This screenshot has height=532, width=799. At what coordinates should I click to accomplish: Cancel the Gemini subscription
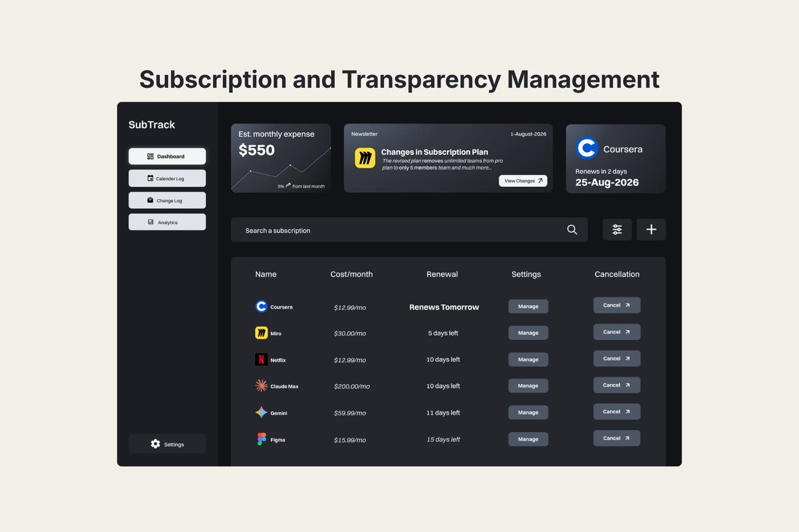coord(617,412)
